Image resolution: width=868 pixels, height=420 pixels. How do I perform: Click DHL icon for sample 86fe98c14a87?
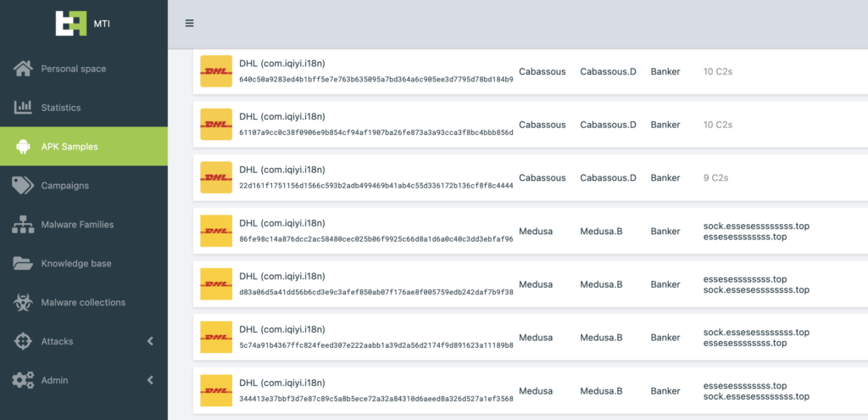[x=216, y=231]
